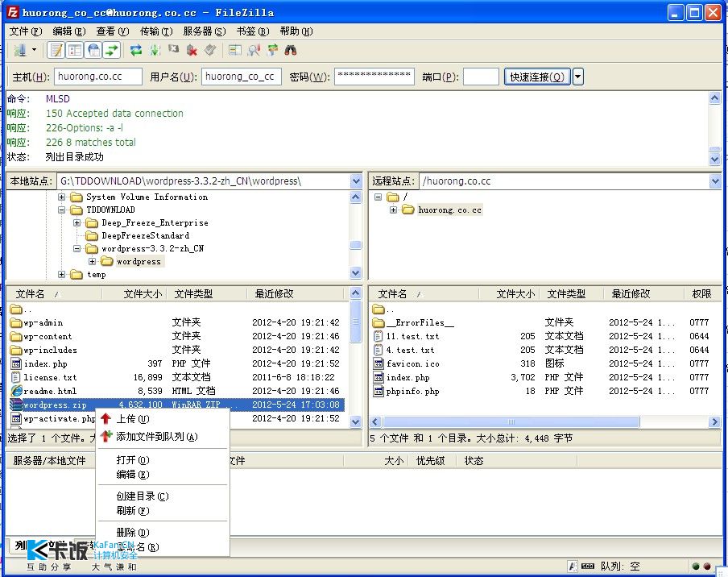Expand the Deep_Freeze_Enterprise folder node
Image resolution: width=728 pixels, height=577 pixels.
coord(77,223)
